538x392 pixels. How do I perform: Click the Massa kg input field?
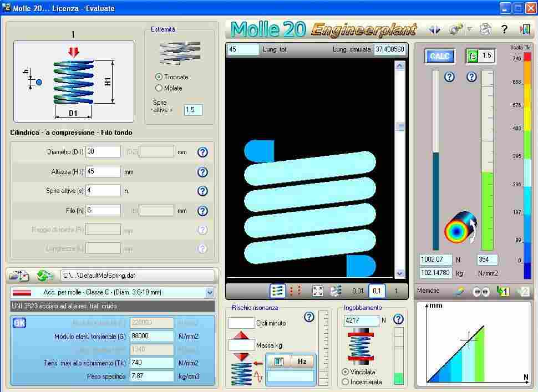point(241,345)
